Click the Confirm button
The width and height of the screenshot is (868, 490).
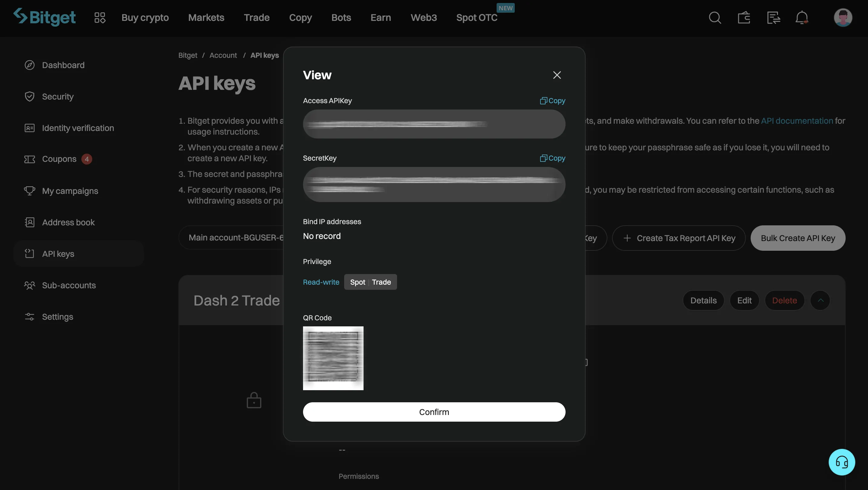coord(434,412)
